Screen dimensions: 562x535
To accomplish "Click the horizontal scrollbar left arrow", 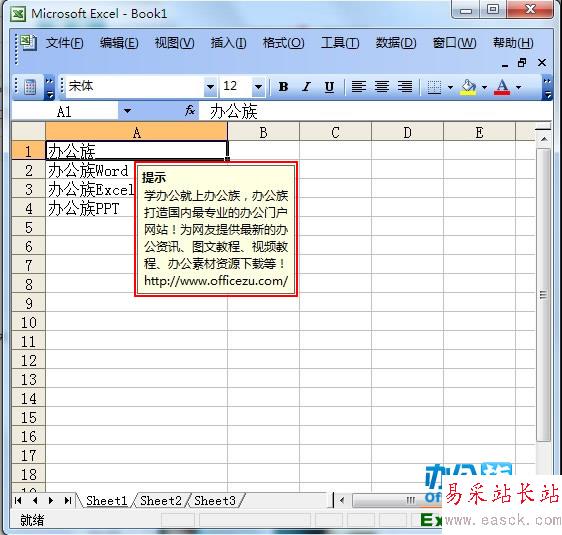I will [x=342, y=500].
